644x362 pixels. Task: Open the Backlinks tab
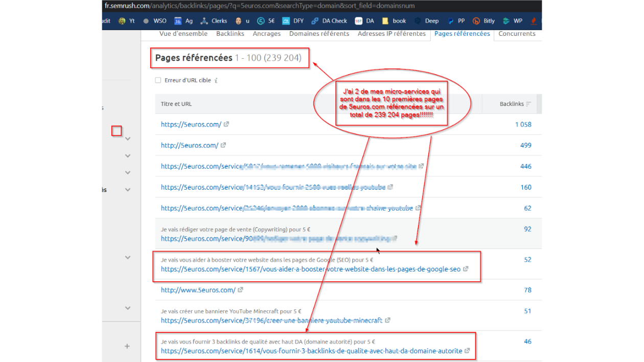(231, 34)
